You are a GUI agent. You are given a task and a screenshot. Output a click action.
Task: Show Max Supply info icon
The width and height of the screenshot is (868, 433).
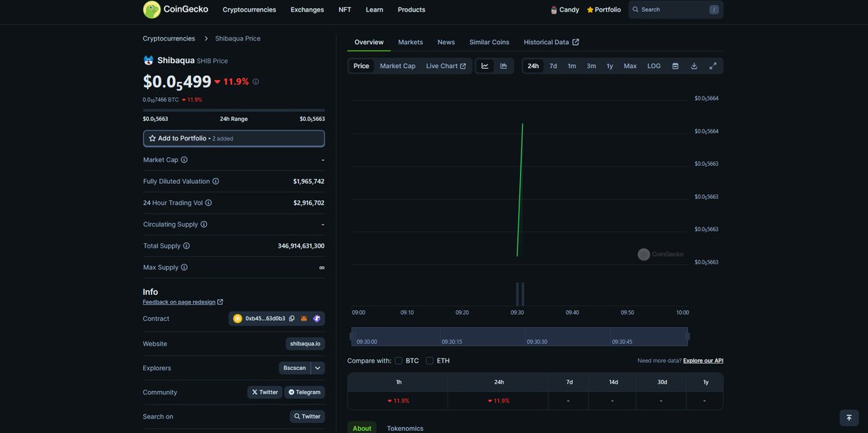(x=184, y=267)
